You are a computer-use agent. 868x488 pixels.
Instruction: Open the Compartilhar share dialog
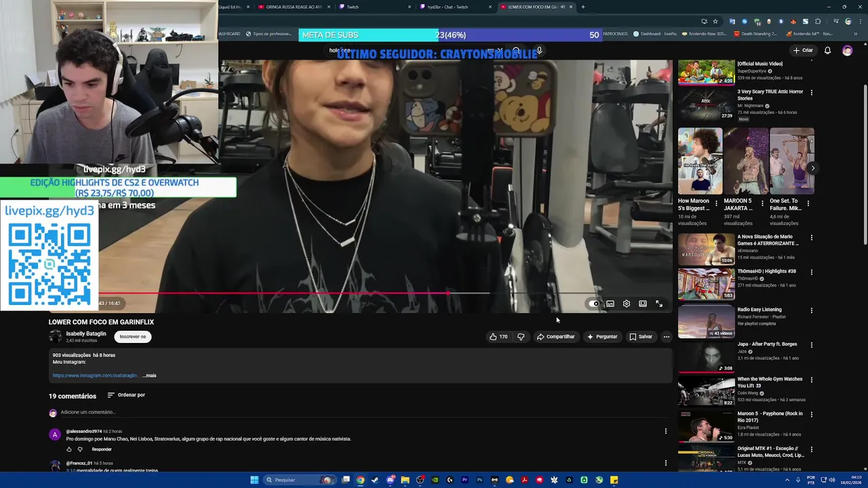pyautogui.click(x=556, y=337)
